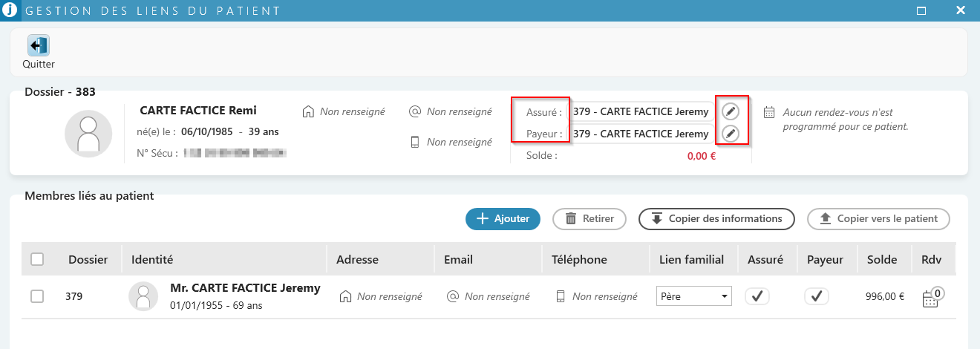Click the Identité column header
Viewport: 980px width, 349px height.
[x=152, y=259]
